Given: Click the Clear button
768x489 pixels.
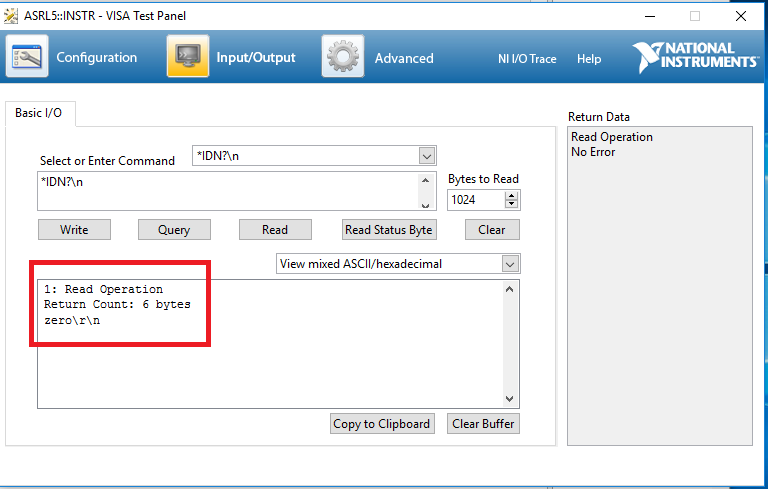Looking at the screenshot, I should (492, 230).
